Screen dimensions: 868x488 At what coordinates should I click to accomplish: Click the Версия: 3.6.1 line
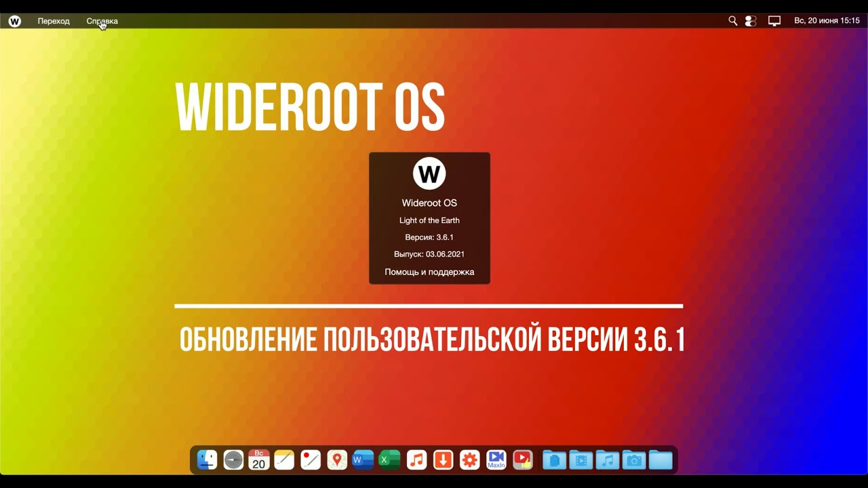point(429,237)
